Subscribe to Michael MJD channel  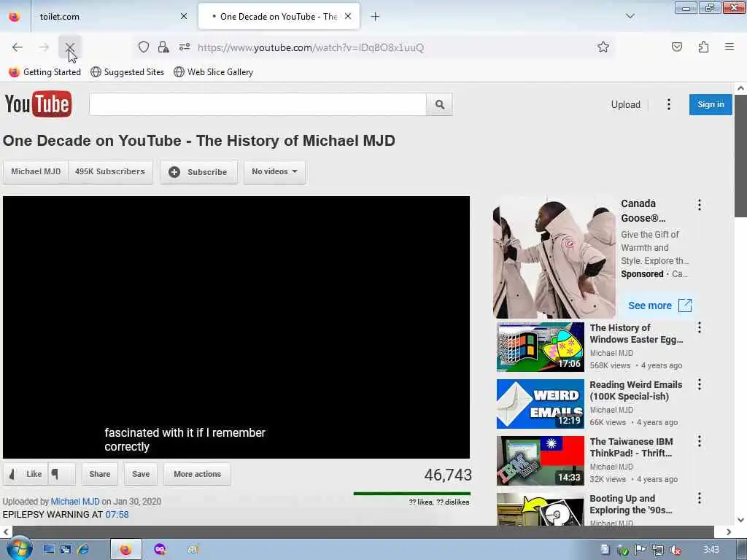click(x=199, y=172)
